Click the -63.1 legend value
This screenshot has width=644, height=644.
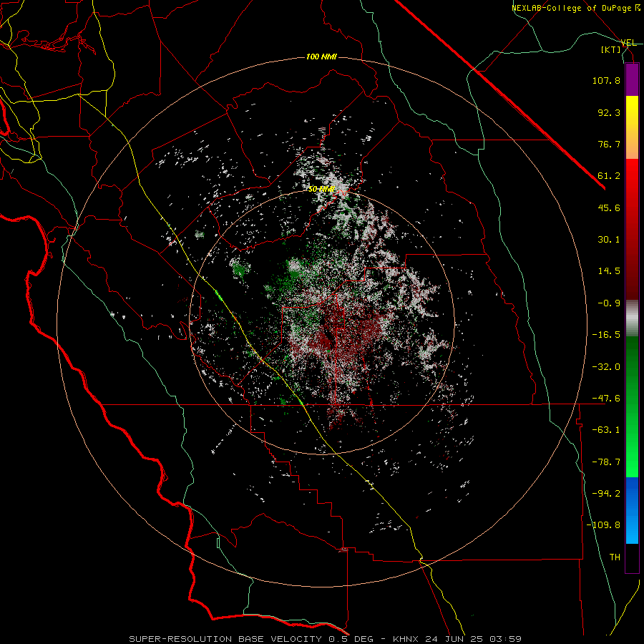pos(606,430)
